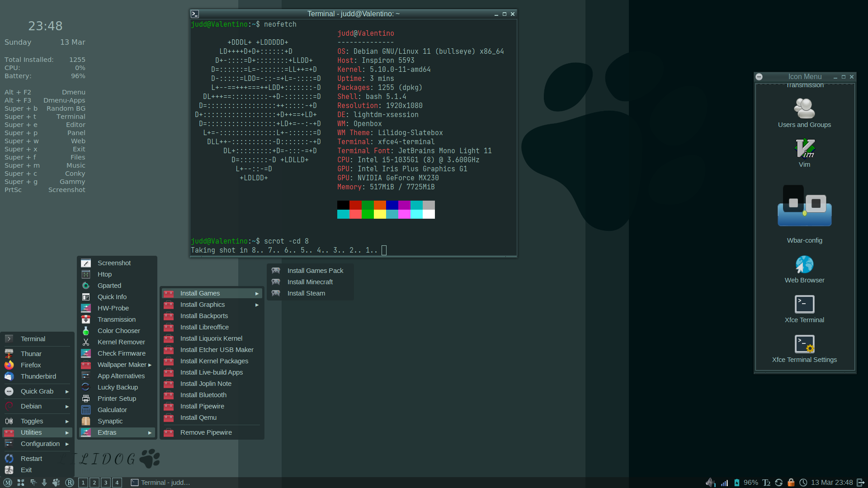This screenshot has width=868, height=488.
Task: Switch to workspace 4
Action: click(x=117, y=483)
